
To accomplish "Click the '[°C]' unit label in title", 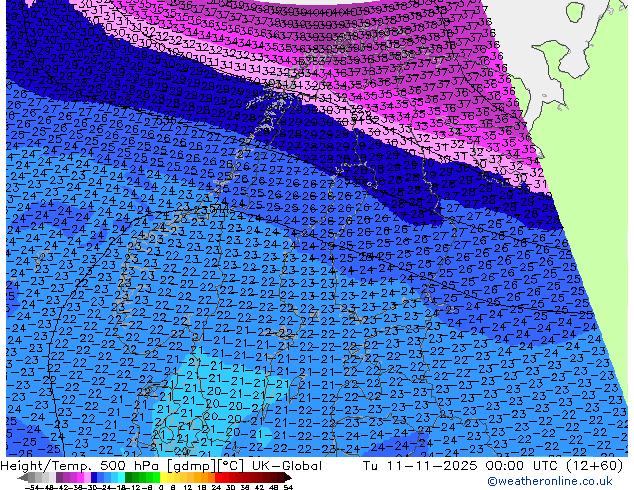I will point(232,466).
